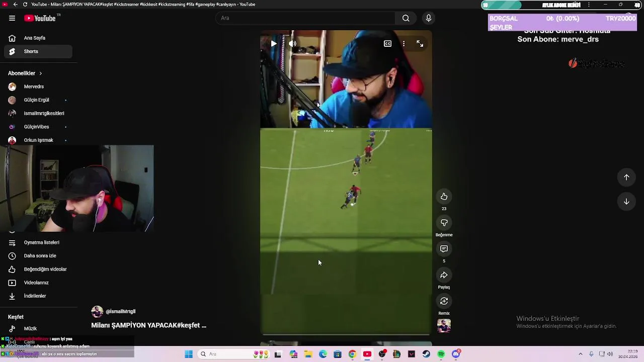Open Task View on the taskbar
644x362 pixels.
278,354
